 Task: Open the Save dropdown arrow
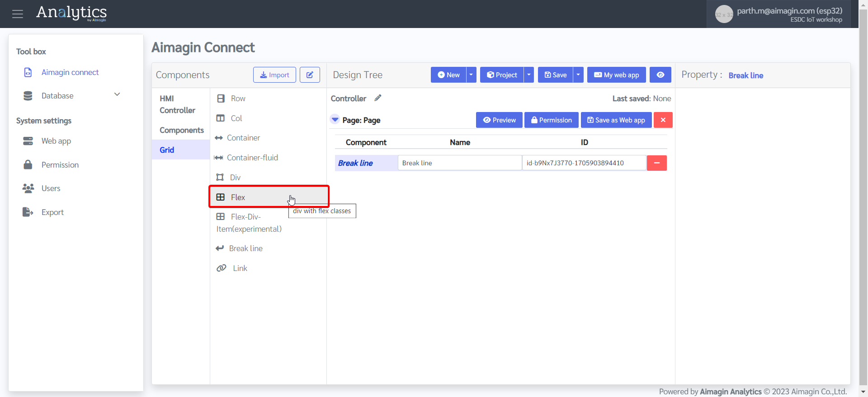coord(578,75)
